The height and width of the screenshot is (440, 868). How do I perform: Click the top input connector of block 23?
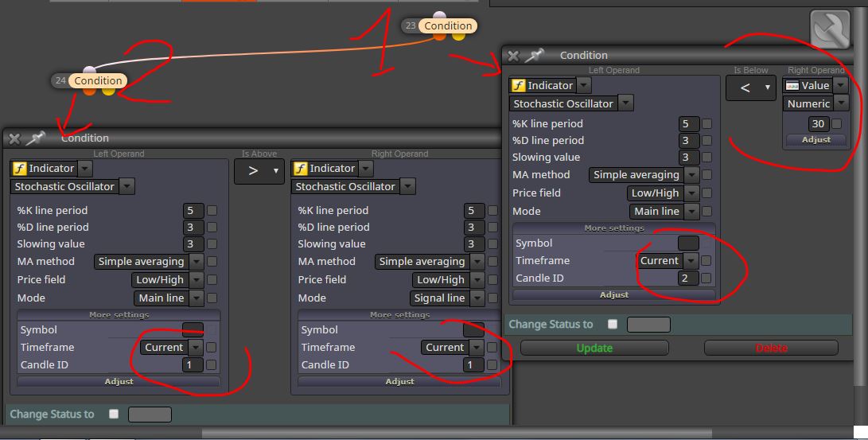tap(439, 14)
